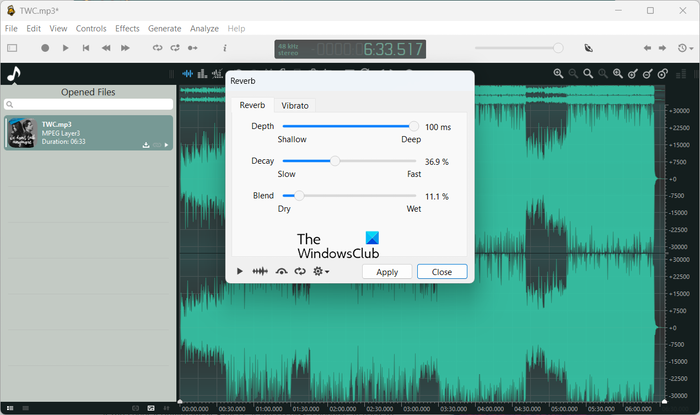Image resolution: width=700 pixels, height=415 pixels.
Task: Toggle the waveform view mode icon
Action: pyautogui.click(x=187, y=73)
